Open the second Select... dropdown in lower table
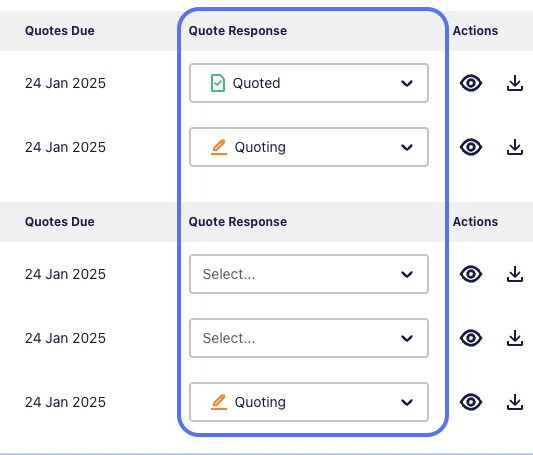The width and height of the screenshot is (533, 455). tap(309, 338)
